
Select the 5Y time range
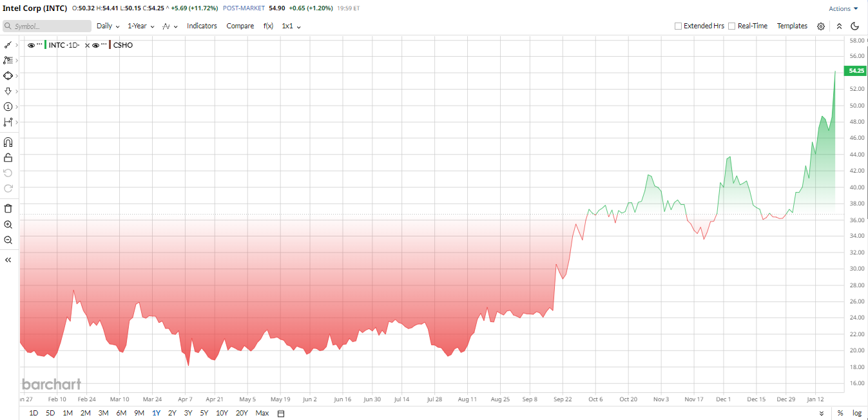[204, 413]
